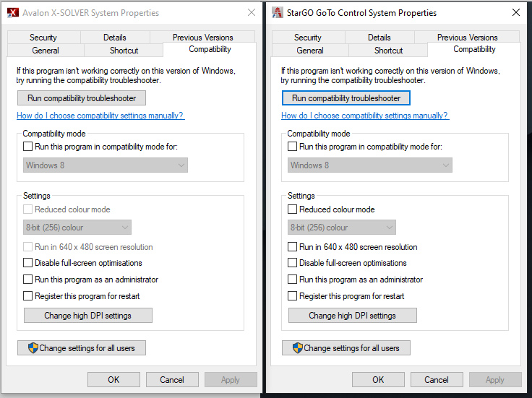Click the Avalon X-SOLVER title bar icon

13,13
